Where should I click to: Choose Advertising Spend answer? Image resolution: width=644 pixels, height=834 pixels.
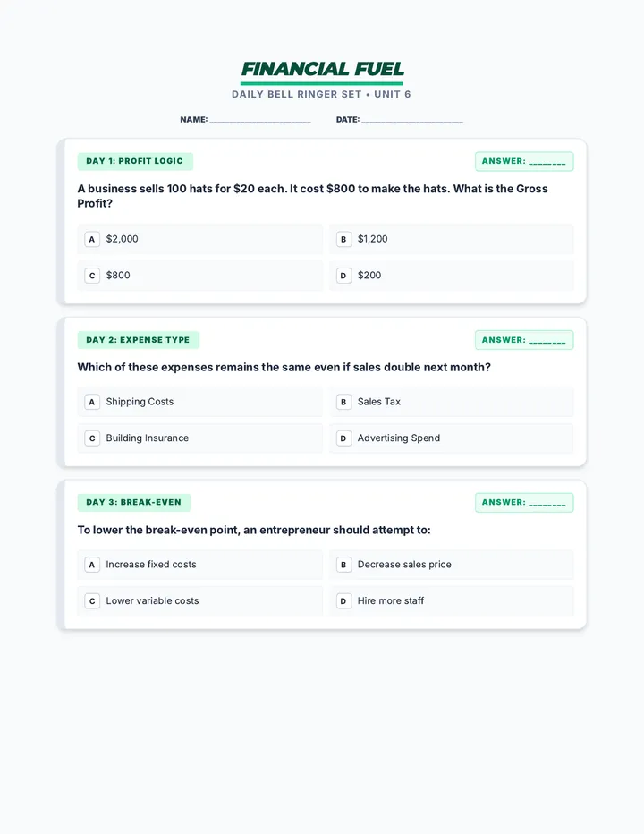[452, 438]
